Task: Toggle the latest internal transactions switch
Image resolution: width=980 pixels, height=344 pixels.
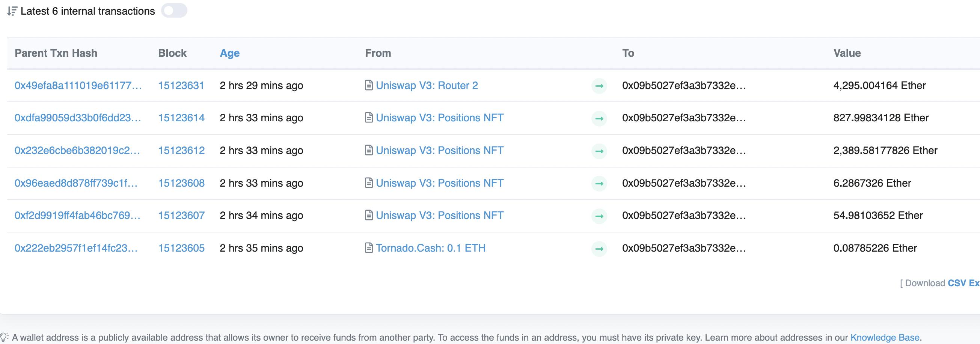Action: click(x=174, y=11)
